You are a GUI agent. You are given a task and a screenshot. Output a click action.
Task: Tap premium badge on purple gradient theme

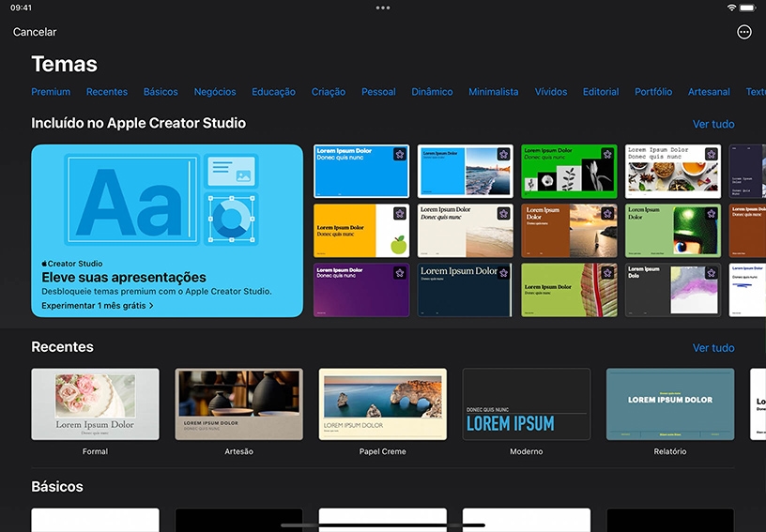400,273
